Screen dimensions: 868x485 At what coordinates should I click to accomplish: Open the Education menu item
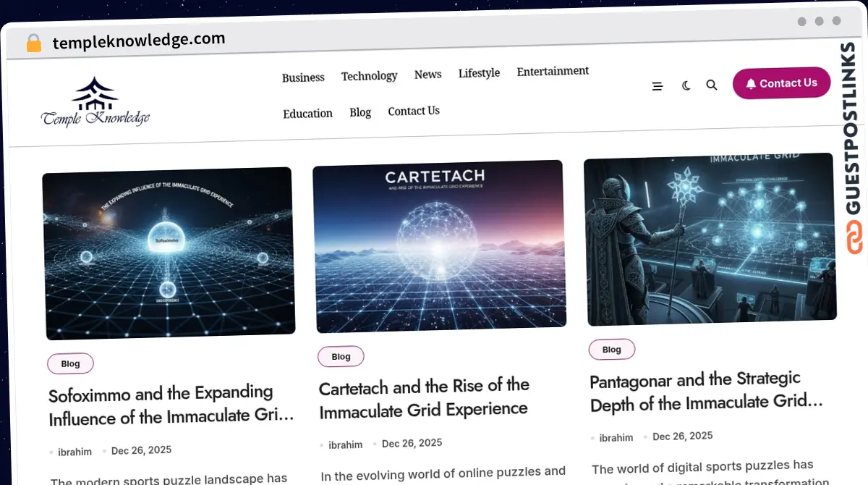(x=307, y=114)
